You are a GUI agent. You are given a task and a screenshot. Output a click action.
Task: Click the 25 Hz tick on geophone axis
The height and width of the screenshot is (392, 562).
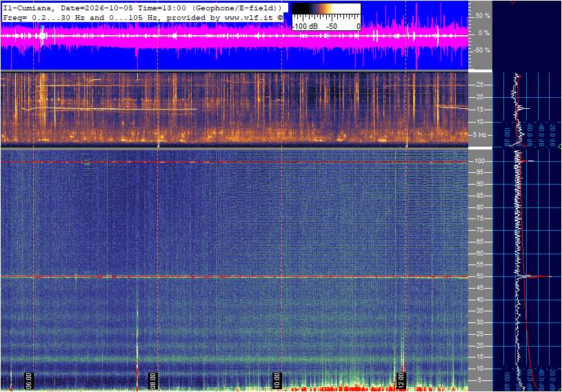(x=479, y=85)
